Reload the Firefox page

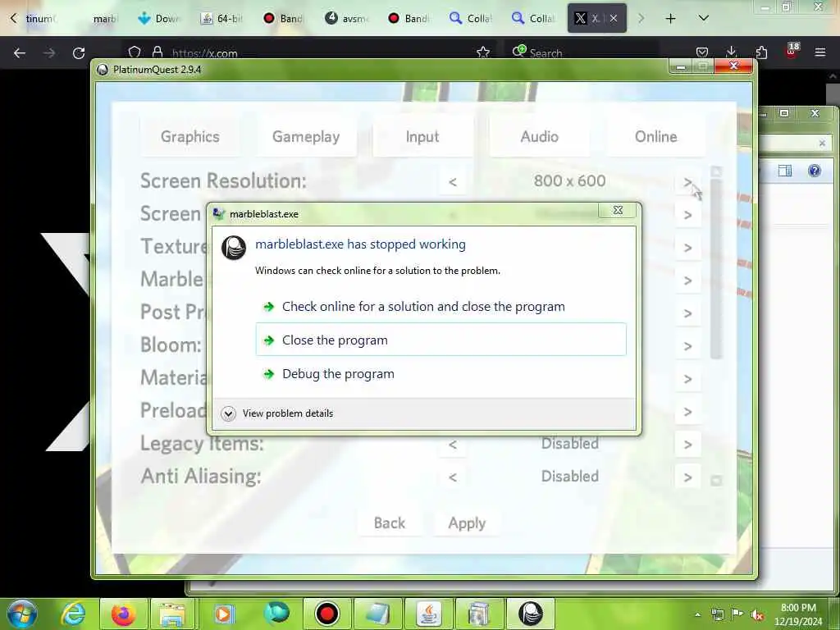pyautogui.click(x=79, y=53)
